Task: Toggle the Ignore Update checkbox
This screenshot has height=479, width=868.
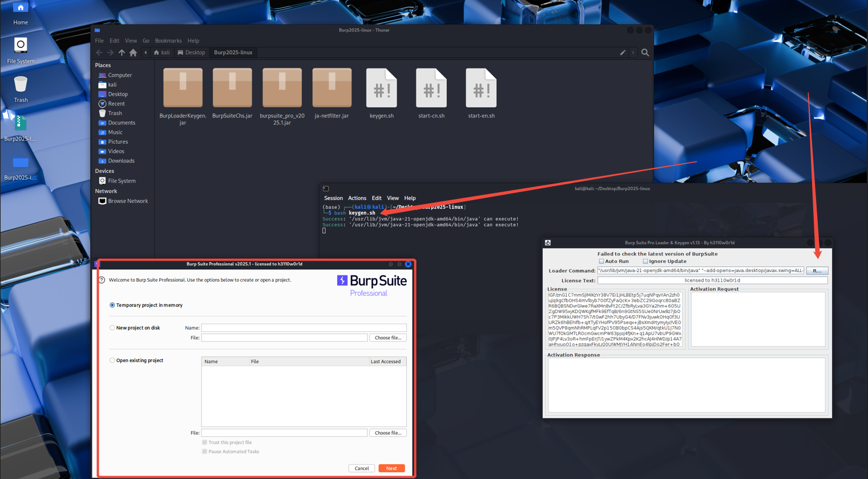Action: click(645, 261)
